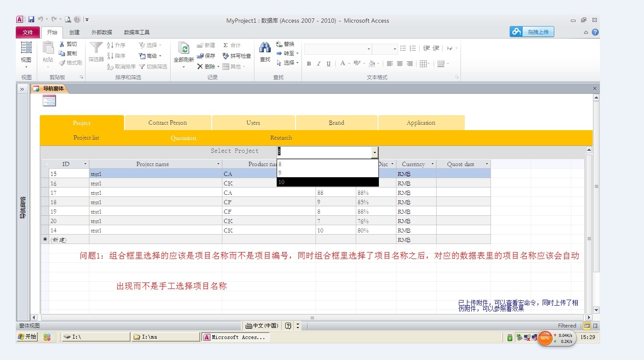The image size is (644, 360).
Task: Open ID column header dropdown
Action: point(85,164)
